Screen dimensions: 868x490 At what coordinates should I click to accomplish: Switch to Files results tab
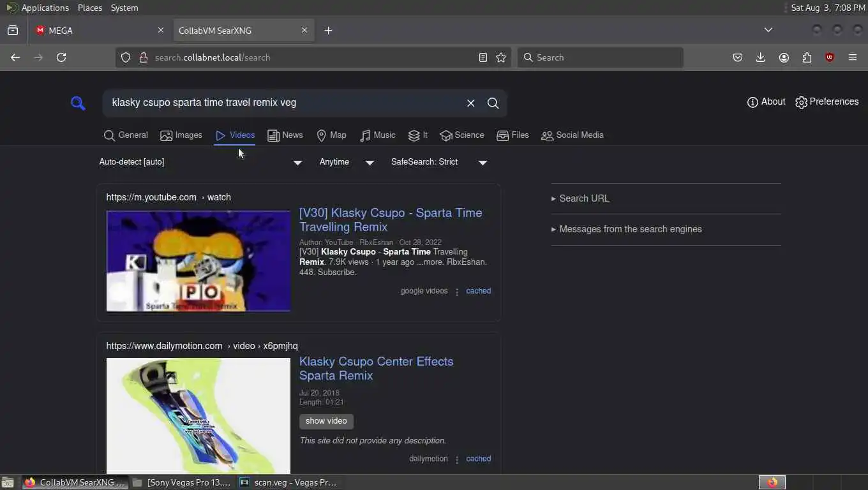click(x=513, y=135)
